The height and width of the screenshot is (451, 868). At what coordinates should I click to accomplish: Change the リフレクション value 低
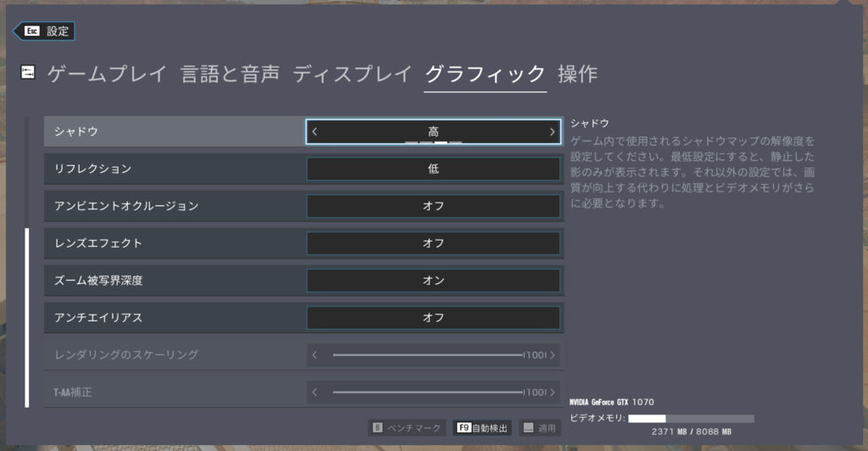click(x=433, y=169)
